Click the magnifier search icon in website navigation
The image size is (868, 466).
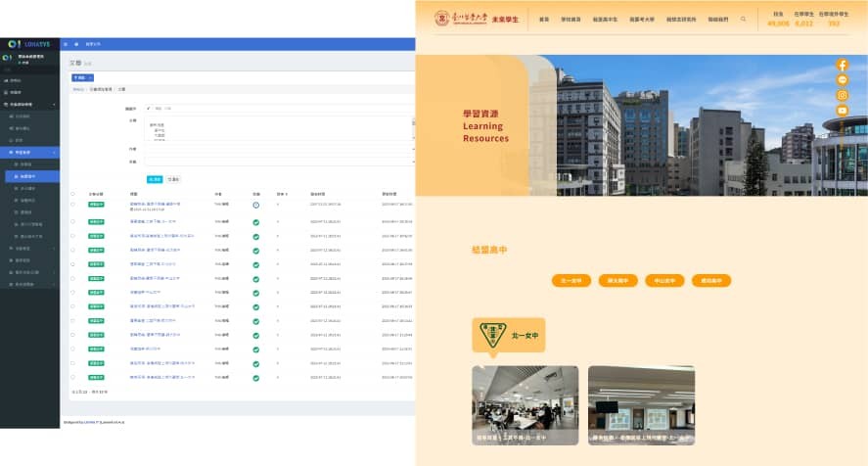coord(743,19)
